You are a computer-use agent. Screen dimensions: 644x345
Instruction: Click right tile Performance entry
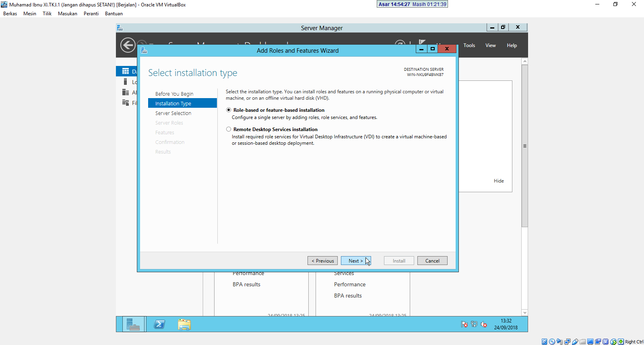pos(350,284)
